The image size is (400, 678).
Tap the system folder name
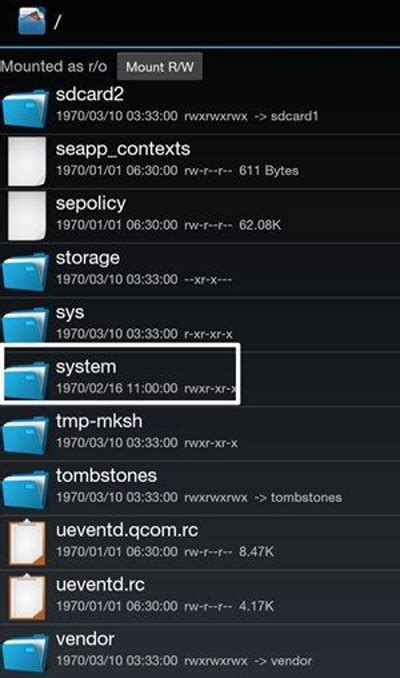[x=86, y=367]
